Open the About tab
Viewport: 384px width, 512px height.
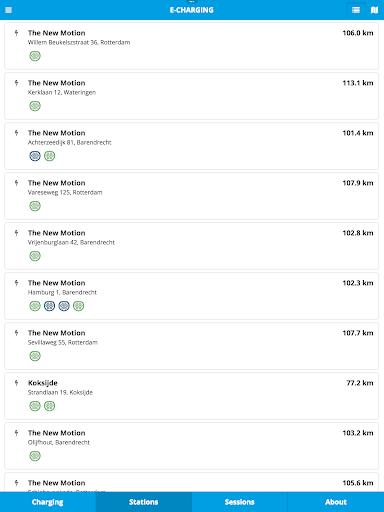336,502
